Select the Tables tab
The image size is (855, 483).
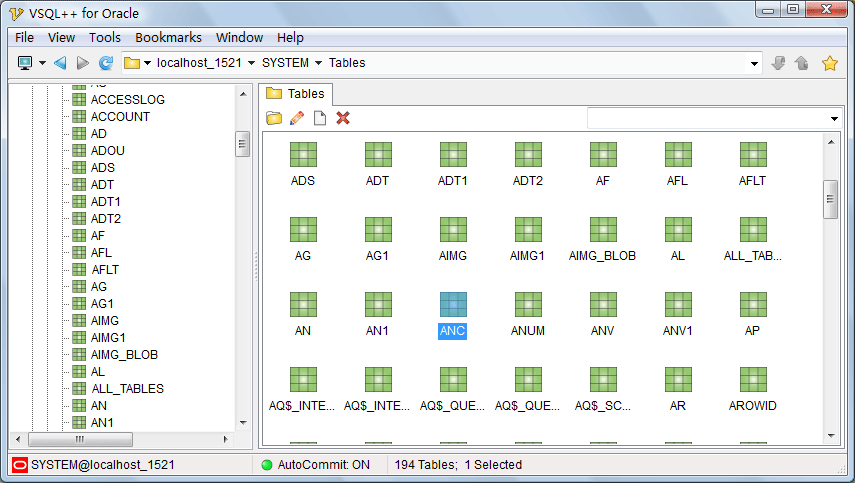pyautogui.click(x=296, y=94)
